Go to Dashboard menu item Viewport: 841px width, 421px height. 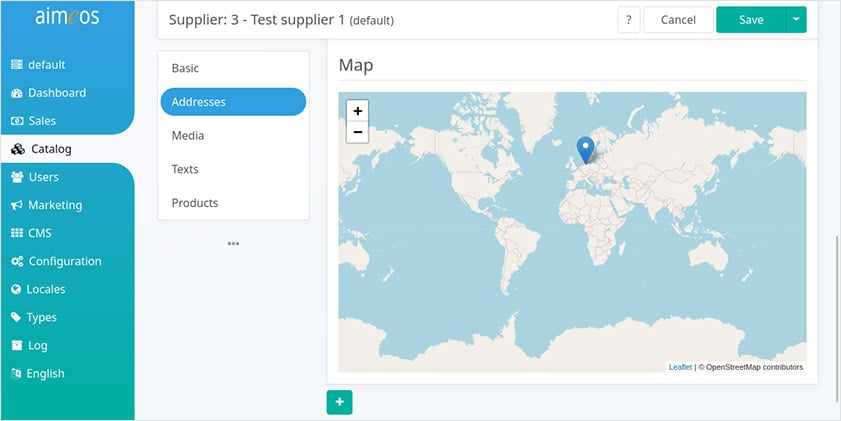(57, 93)
